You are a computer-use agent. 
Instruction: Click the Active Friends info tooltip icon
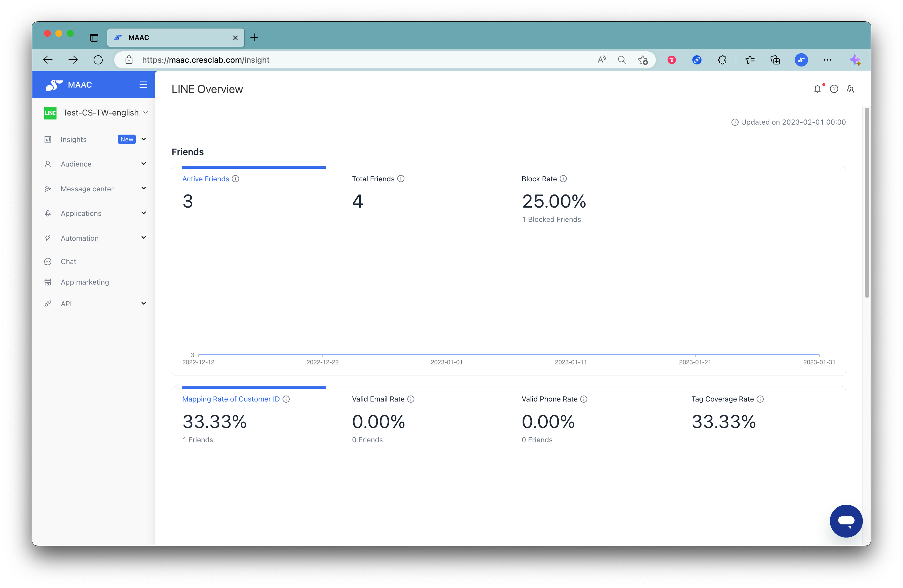(236, 179)
